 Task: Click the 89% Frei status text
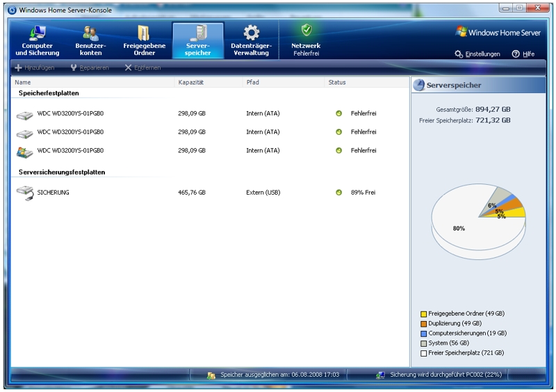click(363, 193)
